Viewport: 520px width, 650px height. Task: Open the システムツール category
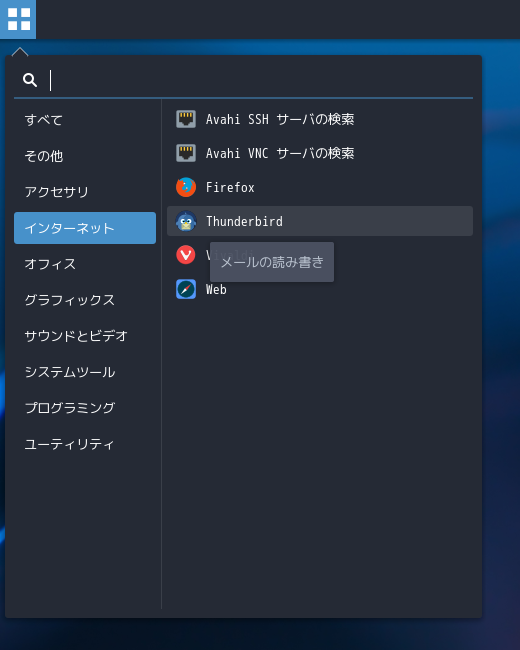point(85,372)
